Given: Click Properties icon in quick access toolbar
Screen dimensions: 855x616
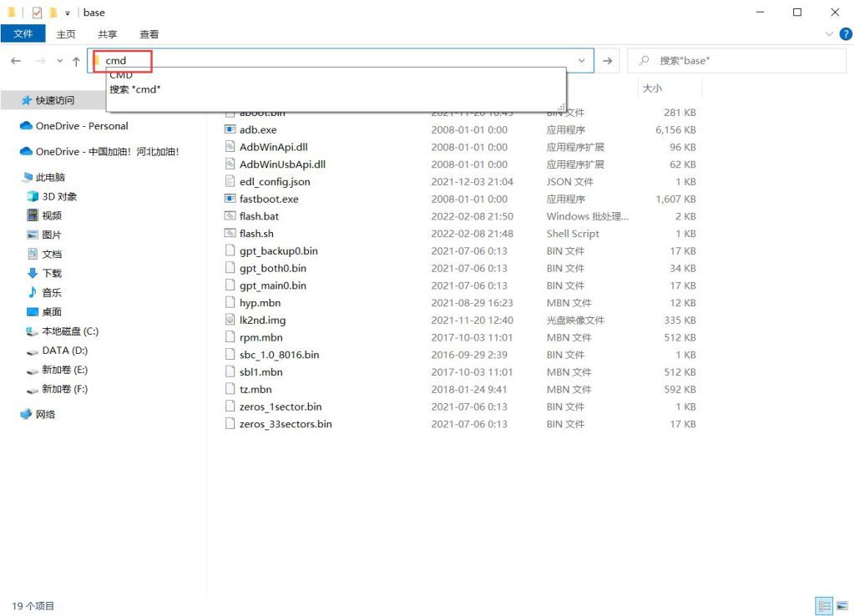Looking at the screenshot, I should (37, 12).
